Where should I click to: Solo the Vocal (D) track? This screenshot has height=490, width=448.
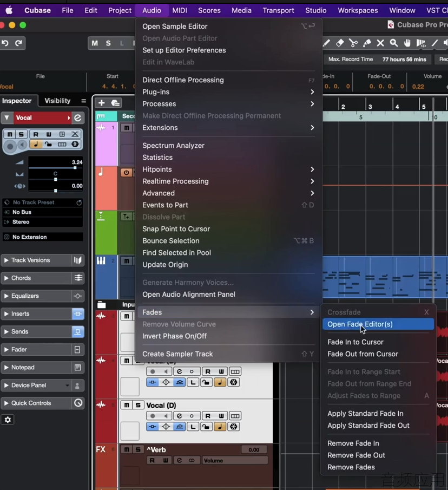pos(138,406)
